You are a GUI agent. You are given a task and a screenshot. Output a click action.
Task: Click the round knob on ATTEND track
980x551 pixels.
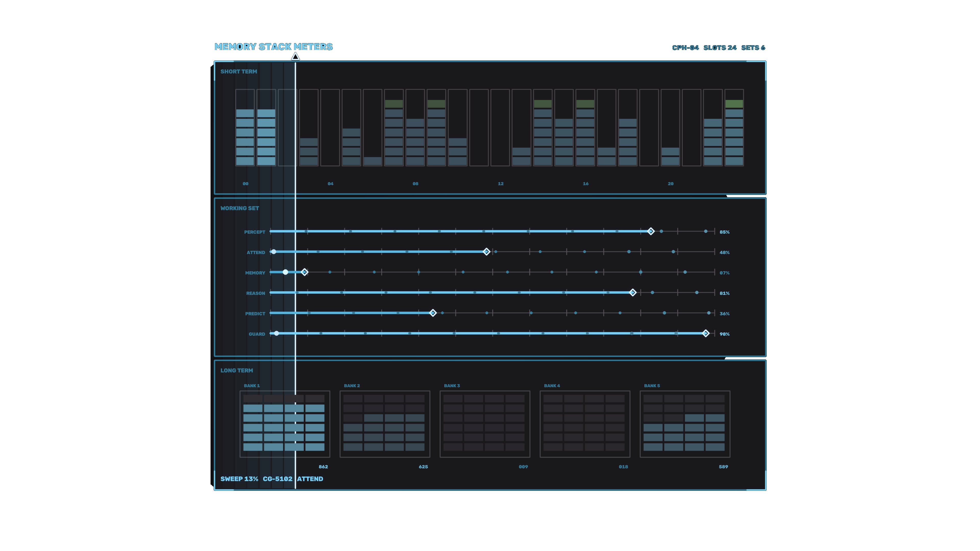(x=274, y=252)
